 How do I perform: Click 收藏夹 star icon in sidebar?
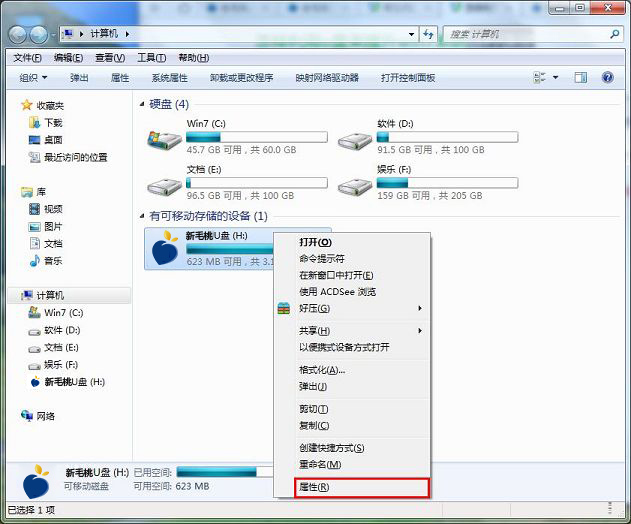click(x=27, y=105)
